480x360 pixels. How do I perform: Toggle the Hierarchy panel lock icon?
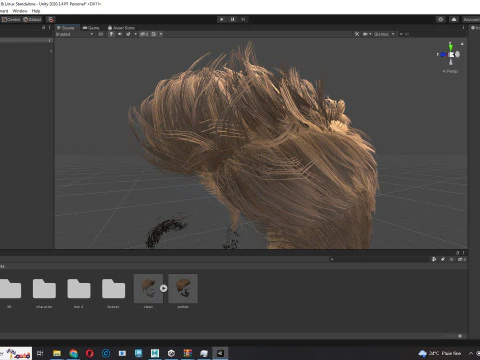[x=43, y=28]
